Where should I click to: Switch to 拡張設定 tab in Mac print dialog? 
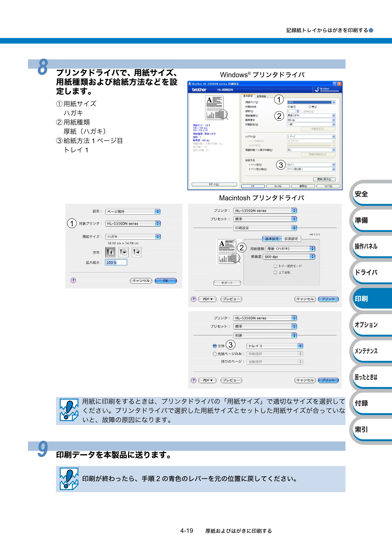291,239
